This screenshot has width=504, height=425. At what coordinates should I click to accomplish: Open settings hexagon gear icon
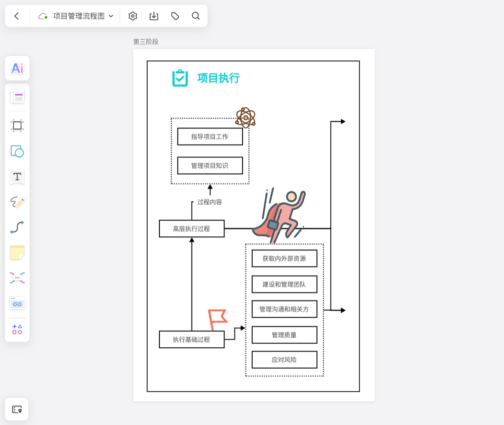pyautogui.click(x=133, y=16)
